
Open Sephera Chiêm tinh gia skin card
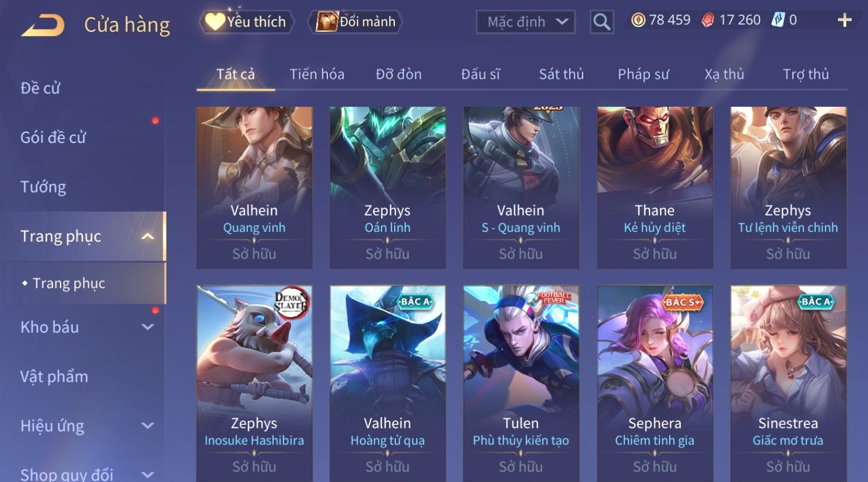coord(655,383)
